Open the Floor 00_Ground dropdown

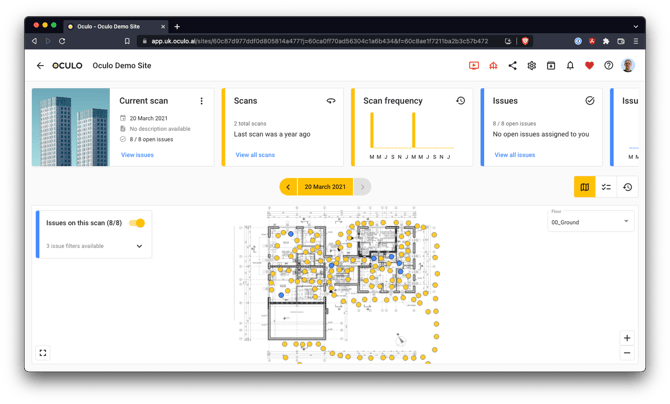(x=590, y=222)
